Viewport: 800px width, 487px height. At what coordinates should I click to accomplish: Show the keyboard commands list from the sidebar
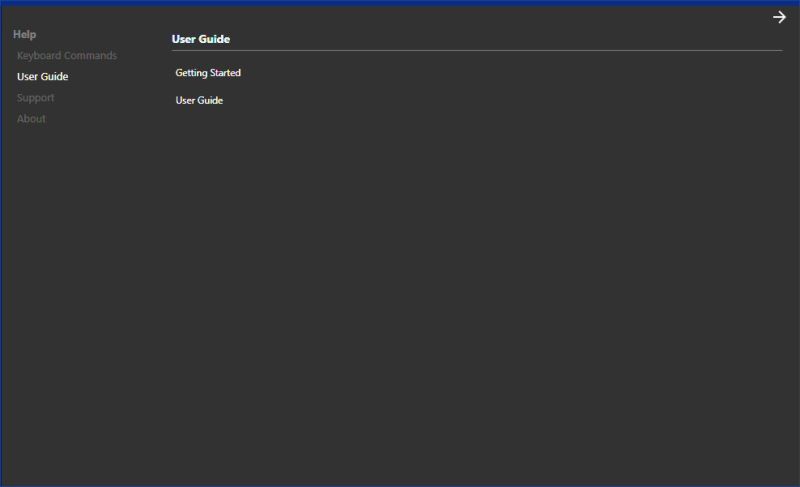coord(66,56)
